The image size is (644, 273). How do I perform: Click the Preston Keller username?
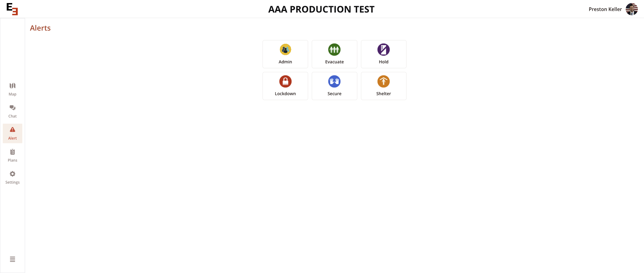(x=605, y=9)
